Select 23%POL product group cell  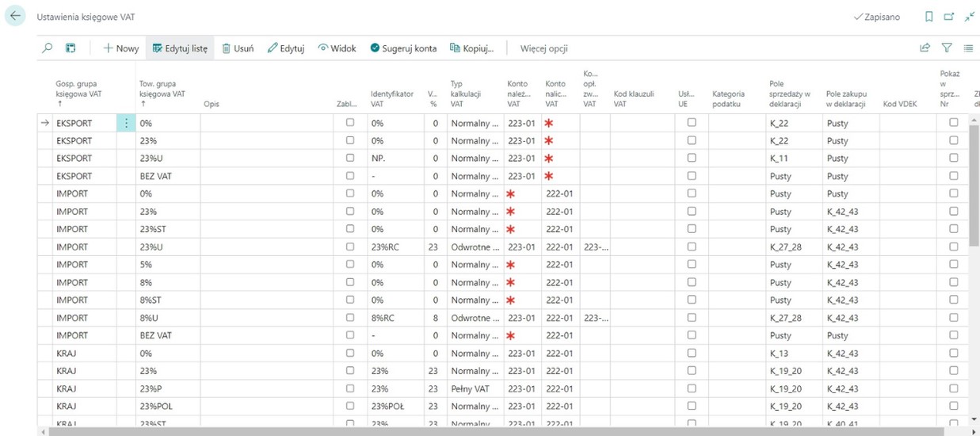tap(168, 406)
